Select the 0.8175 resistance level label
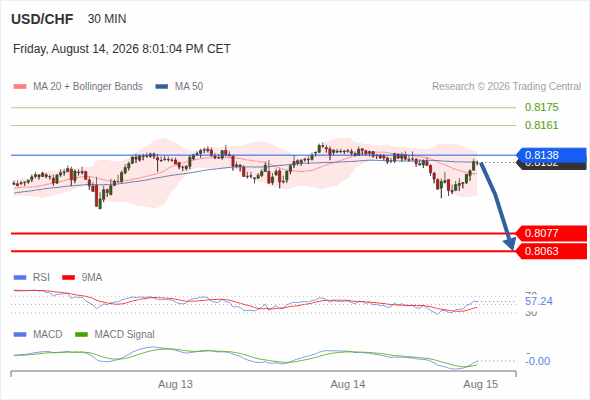 541,107
